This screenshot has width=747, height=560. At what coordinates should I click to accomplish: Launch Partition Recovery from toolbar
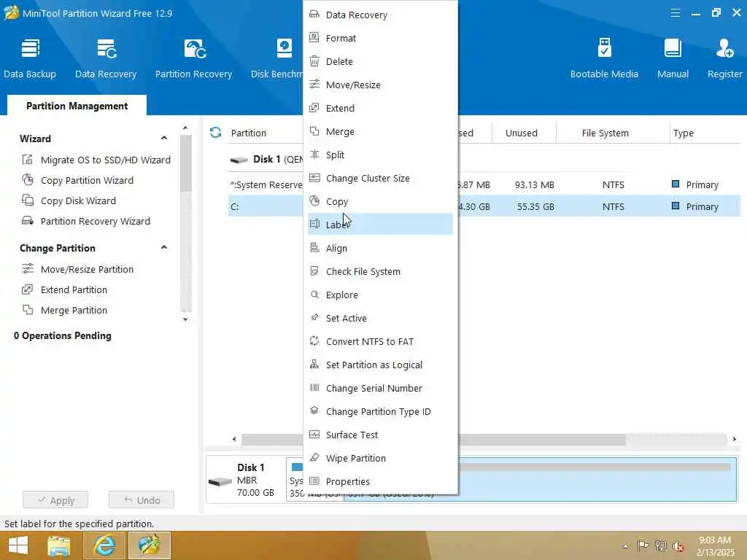pyautogui.click(x=193, y=58)
